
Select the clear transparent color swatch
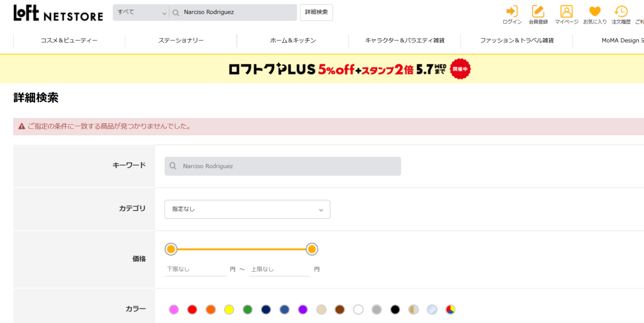pos(432,309)
